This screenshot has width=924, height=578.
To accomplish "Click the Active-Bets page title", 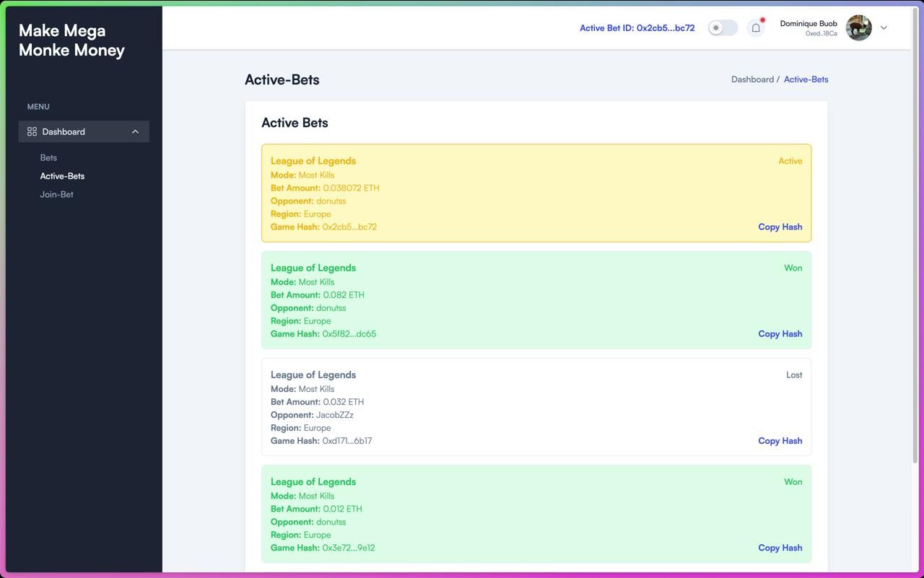I will click(282, 80).
